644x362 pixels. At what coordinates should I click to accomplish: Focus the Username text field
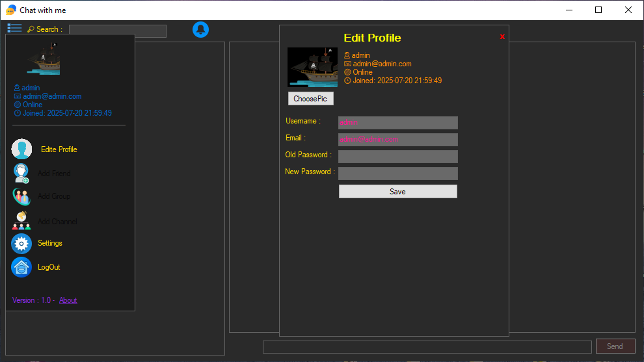pyautogui.click(x=397, y=123)
